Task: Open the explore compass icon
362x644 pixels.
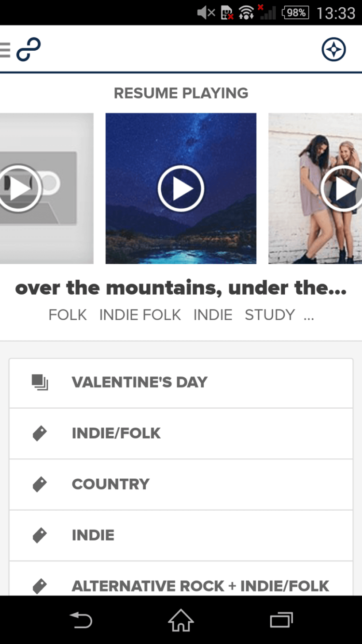Action: (x=334, y=50)
